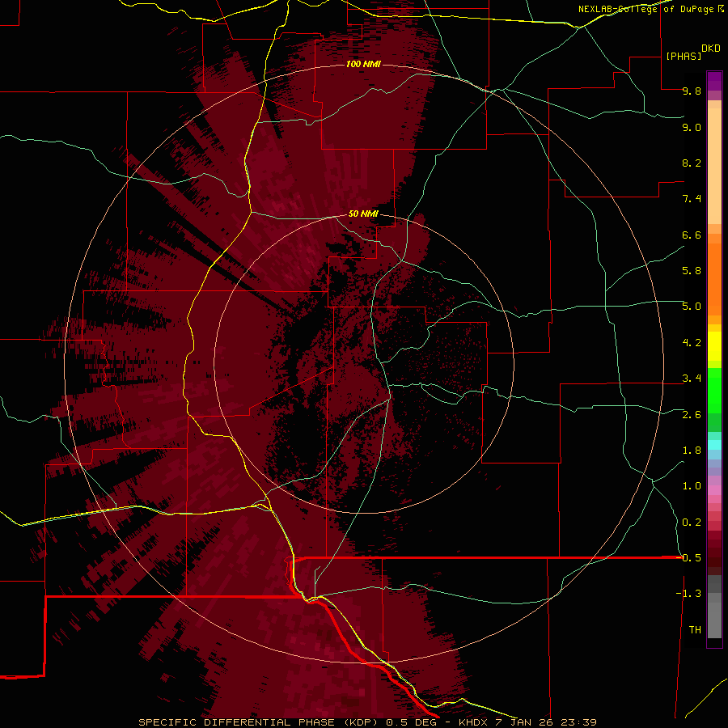This screenshot has width=728, height=728.
Task: Click the 1.8 value on the color scale
Action: coord(692,451)
